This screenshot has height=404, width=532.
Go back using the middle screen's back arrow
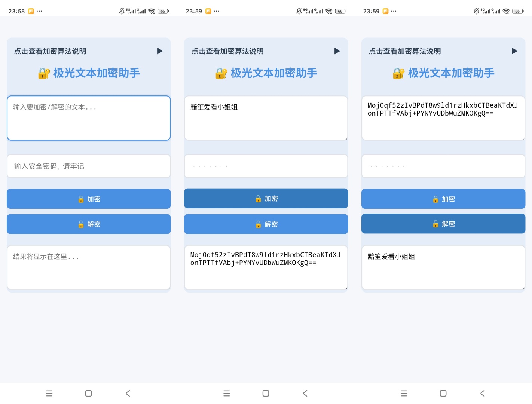[305, 393]
